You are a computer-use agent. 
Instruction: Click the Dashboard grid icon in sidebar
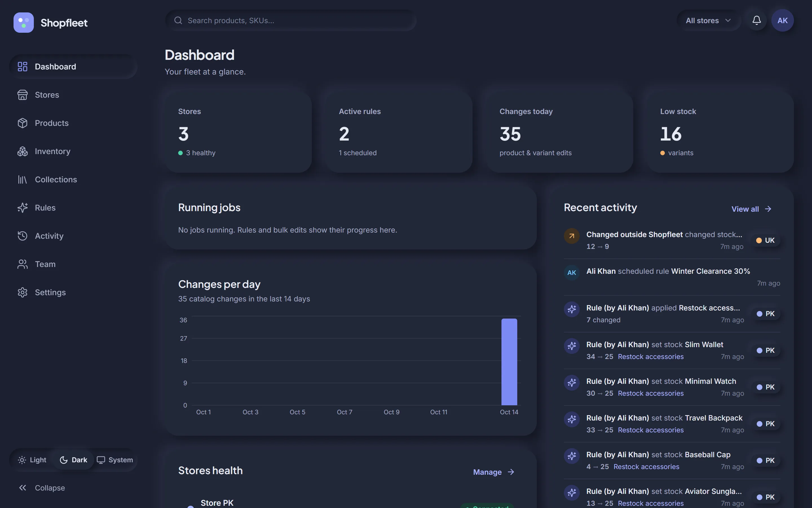coord(23,67)
